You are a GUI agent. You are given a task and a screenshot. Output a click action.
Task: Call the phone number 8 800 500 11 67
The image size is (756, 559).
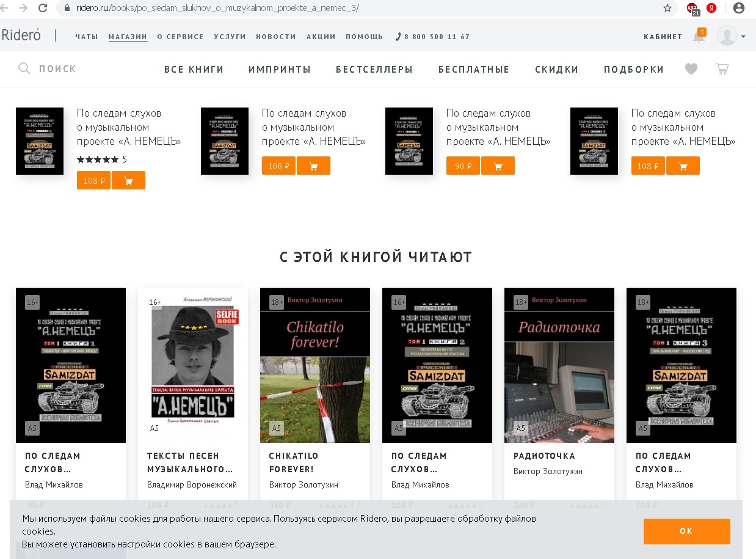click(433, 37)
